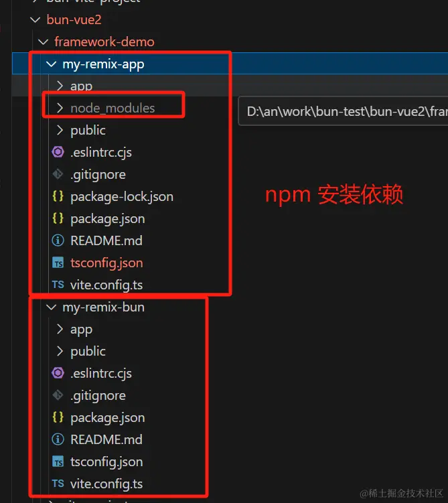Select the my-remix-app folder name
448x503 pixels.
point(104,64)
